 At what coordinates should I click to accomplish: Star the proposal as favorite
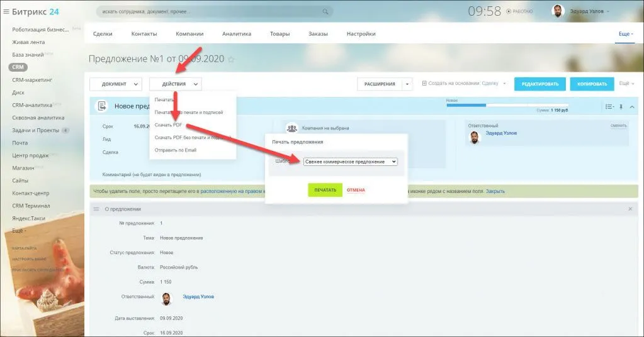[231, 60]
